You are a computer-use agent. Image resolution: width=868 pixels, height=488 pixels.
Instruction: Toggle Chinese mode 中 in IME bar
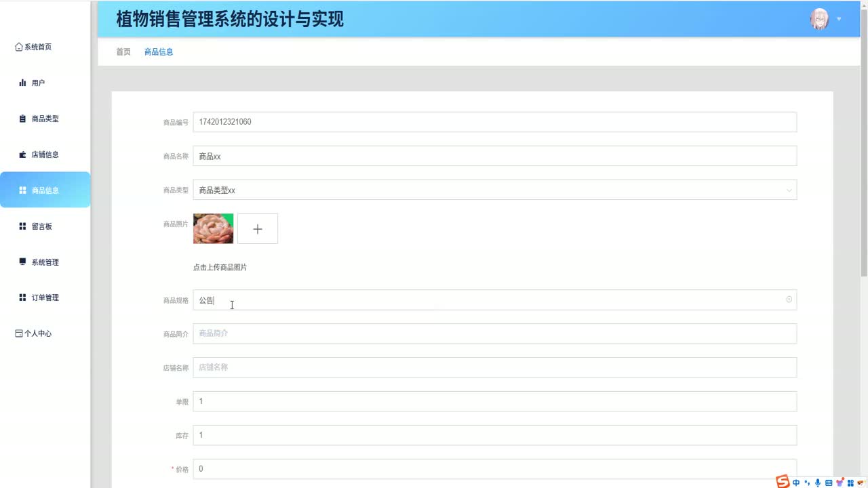[796, 483]
